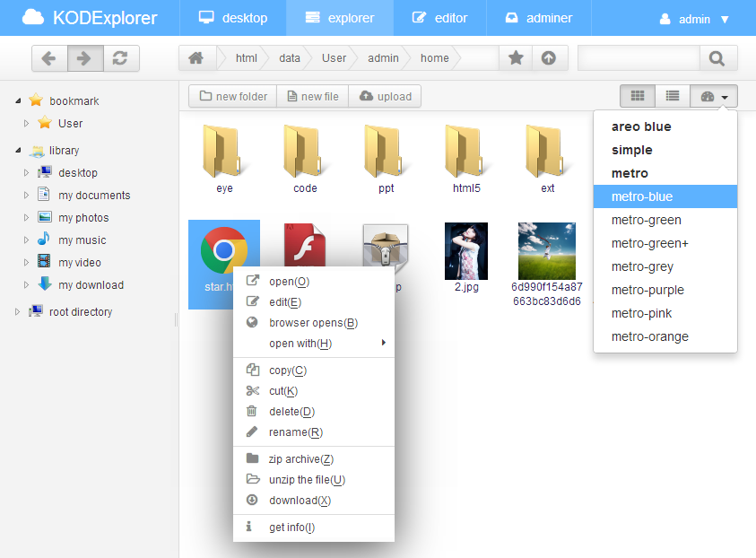Create a new folder
This screenshot has height=558, width=756.
click(231, 96)
